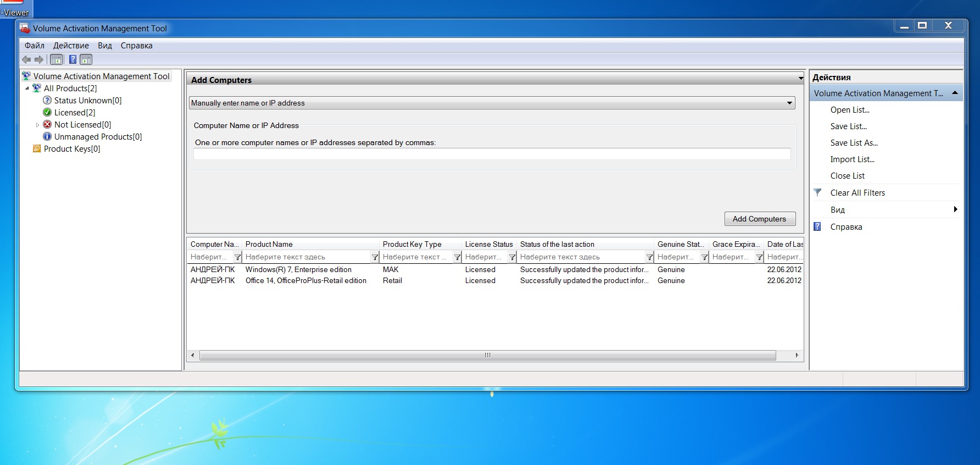
Task: Open the Product Name column filter icon
Action: click(375, 257)
